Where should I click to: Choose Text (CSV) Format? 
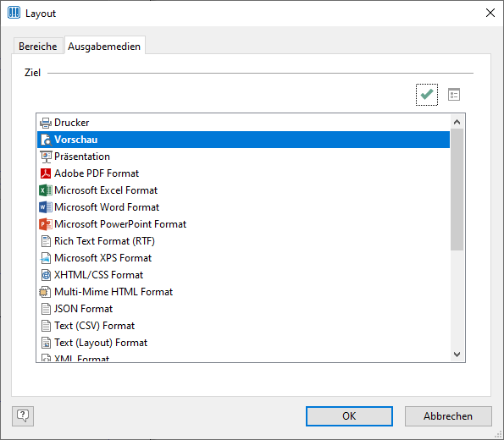pyautogui.click(x=244, y=326)
